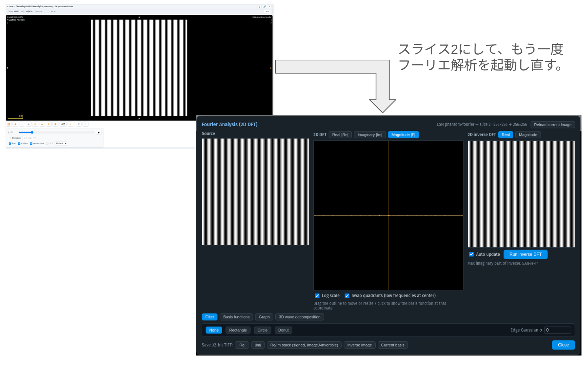Select the Donut filter shape
Screen dimensions: 588x366
(x=283, y=330)
